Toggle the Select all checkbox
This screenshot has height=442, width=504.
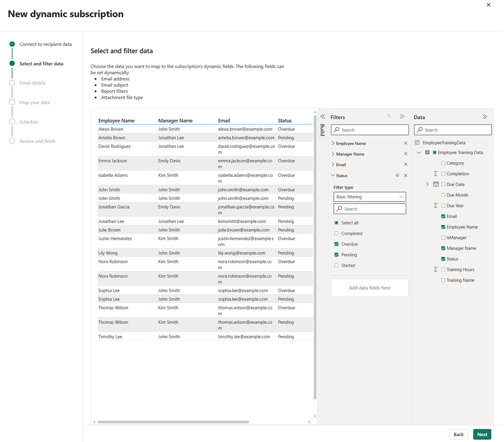click(336, 223)
